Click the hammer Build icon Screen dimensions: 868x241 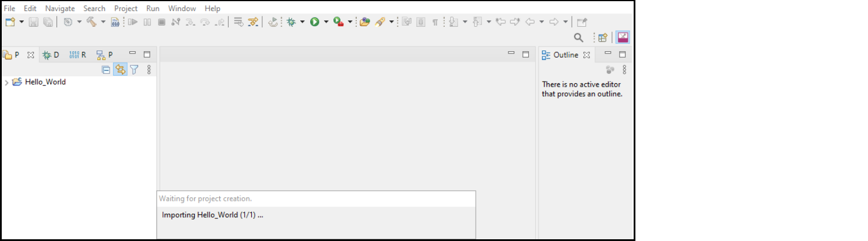[92, 22]
